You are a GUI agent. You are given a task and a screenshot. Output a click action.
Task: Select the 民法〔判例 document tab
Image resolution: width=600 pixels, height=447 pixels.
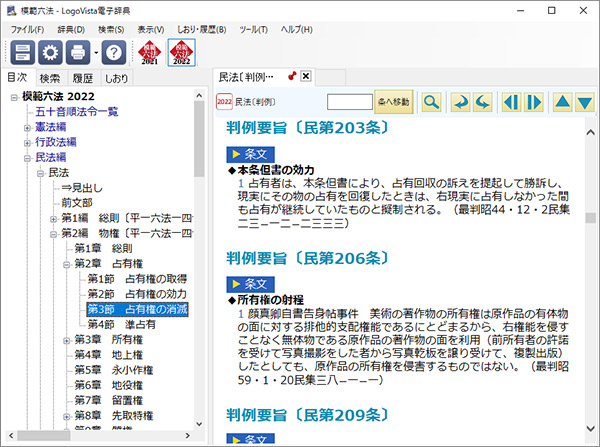pos(246,77)
